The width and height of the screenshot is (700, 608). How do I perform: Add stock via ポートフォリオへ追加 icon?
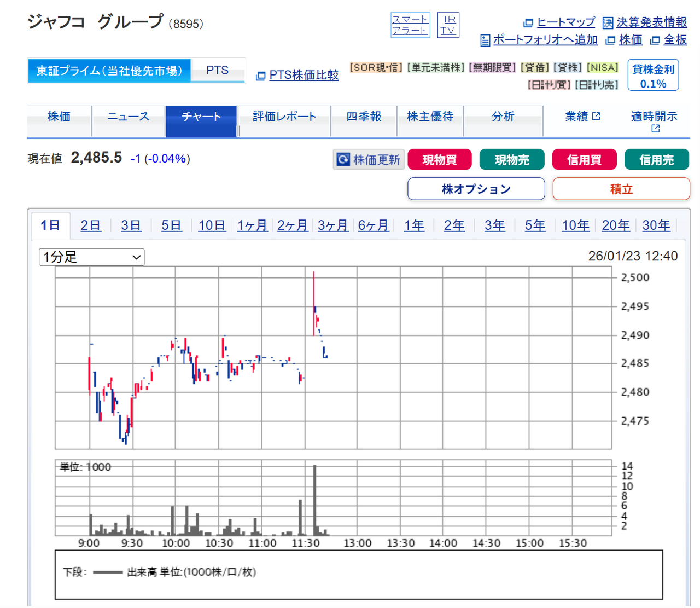(485, 40)
